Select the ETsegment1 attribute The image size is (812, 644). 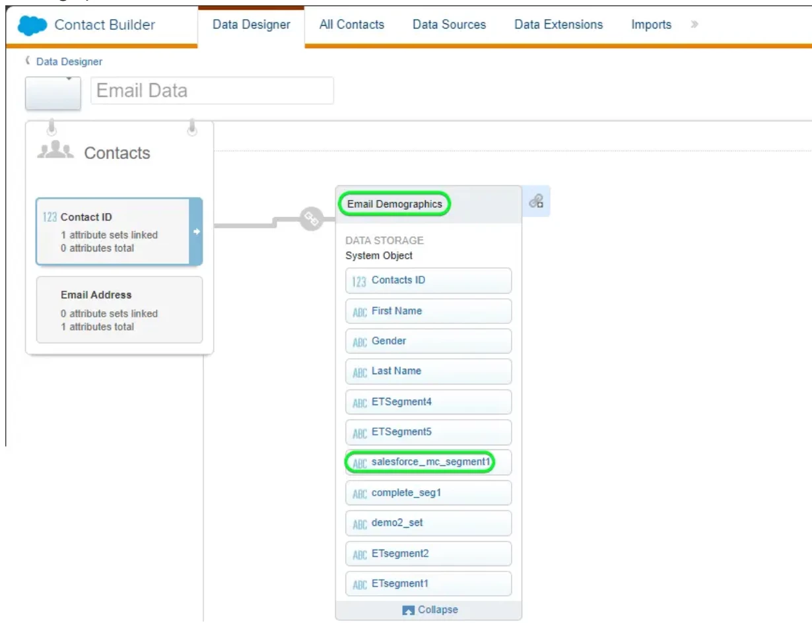(x=428, y=584)
